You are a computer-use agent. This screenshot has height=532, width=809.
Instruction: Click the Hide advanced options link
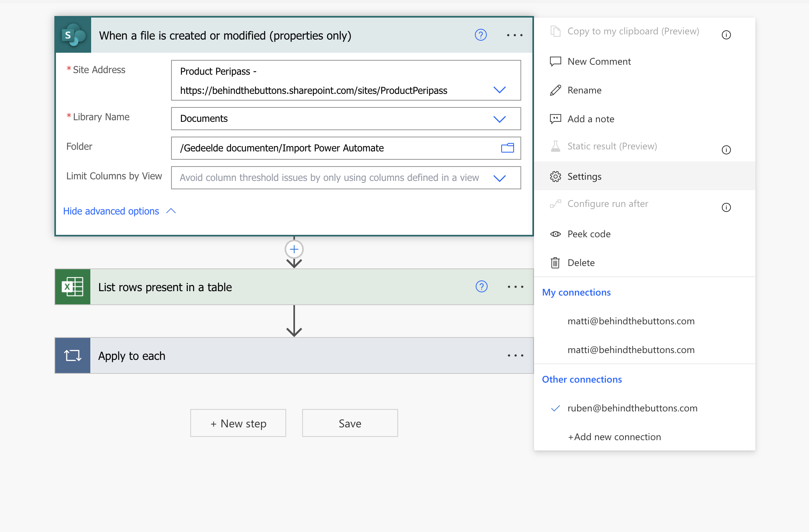[111, 211]
